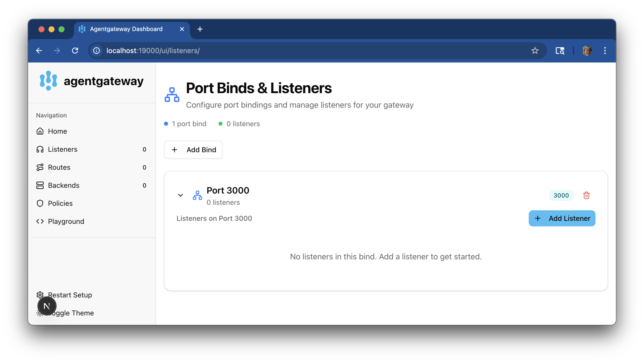Click the Playground code brackets icon
This screenshot has height=362, width=644.
point(40,221)
